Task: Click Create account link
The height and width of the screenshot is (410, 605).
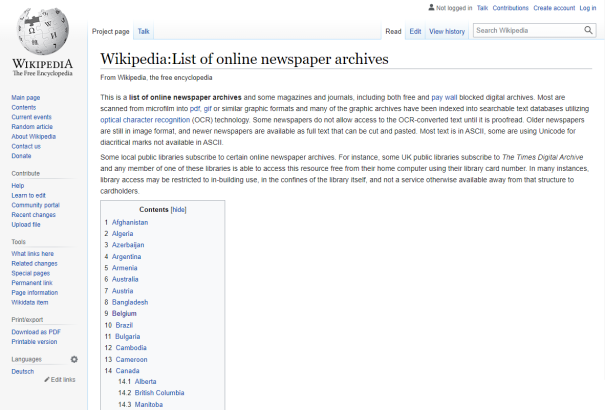Action: pyautogui.click(x=554, y=8)
